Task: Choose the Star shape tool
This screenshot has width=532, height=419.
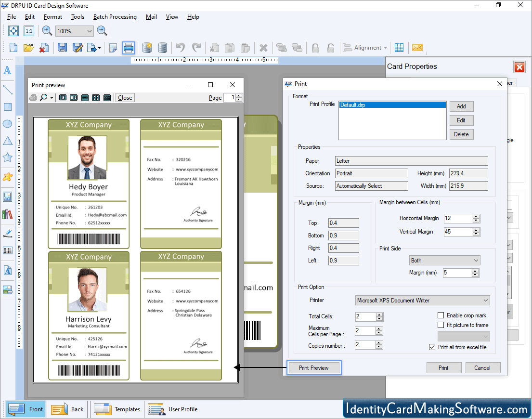Action: (x=7, y=157)
